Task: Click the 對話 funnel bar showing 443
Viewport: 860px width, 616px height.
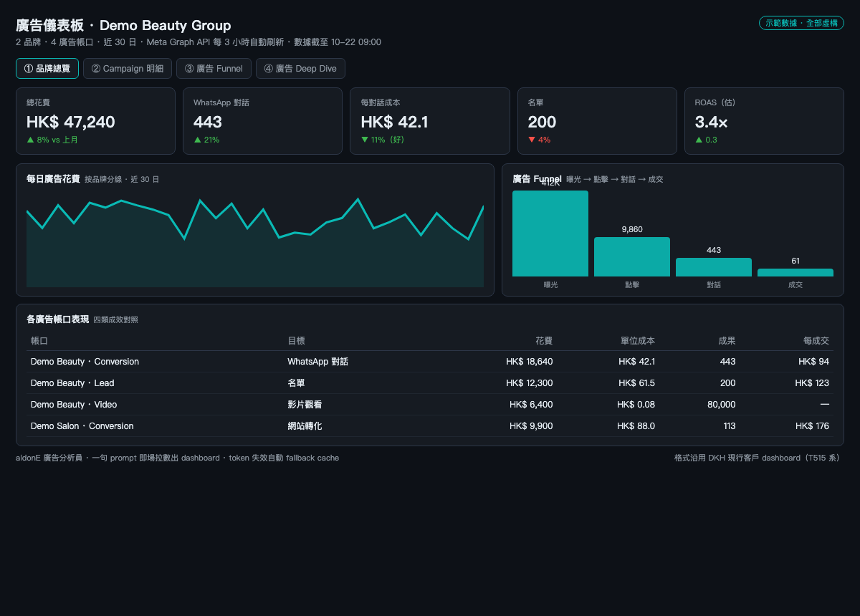Action: [x=714, y=267]
